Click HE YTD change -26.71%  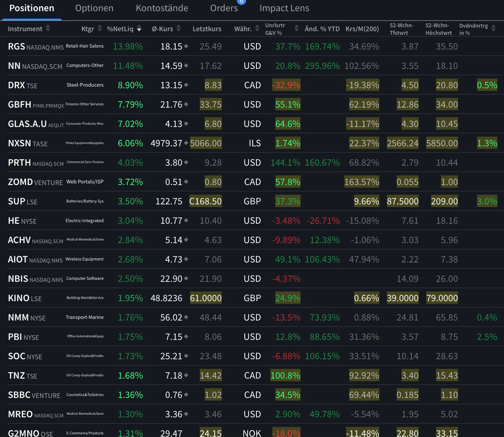[x=323, y=220]
